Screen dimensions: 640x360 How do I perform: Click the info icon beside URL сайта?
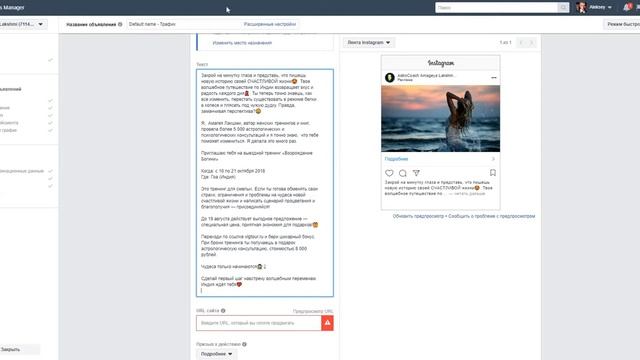223,311
